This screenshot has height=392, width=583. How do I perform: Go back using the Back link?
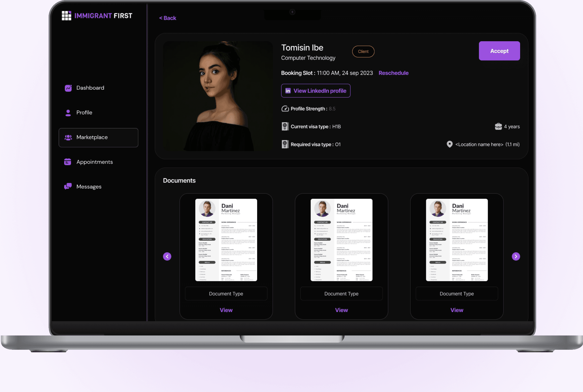(x=168, y=18)
